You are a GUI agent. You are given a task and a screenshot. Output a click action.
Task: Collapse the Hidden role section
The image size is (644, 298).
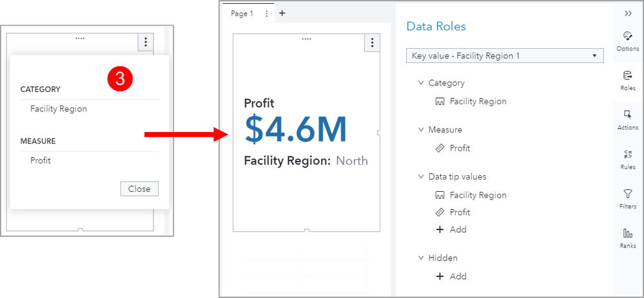(x=422, y=258)
